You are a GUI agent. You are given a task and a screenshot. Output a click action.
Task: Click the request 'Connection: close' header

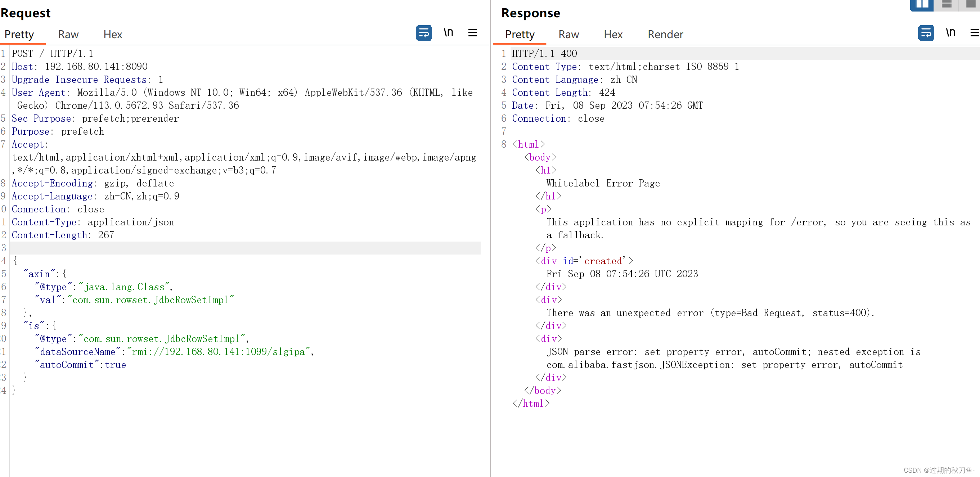click(x=58, y=209)
